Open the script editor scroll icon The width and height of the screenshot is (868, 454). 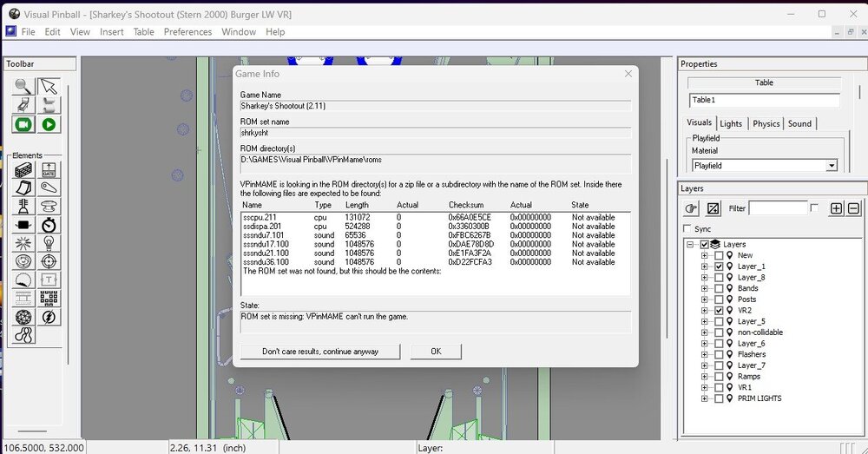tap(49, 105)
